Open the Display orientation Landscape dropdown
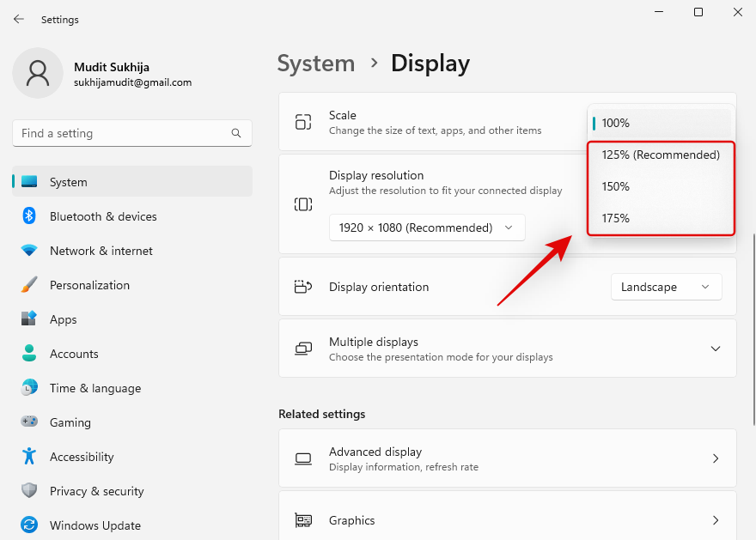Viewport: 756px width, 540px height. 667,287
